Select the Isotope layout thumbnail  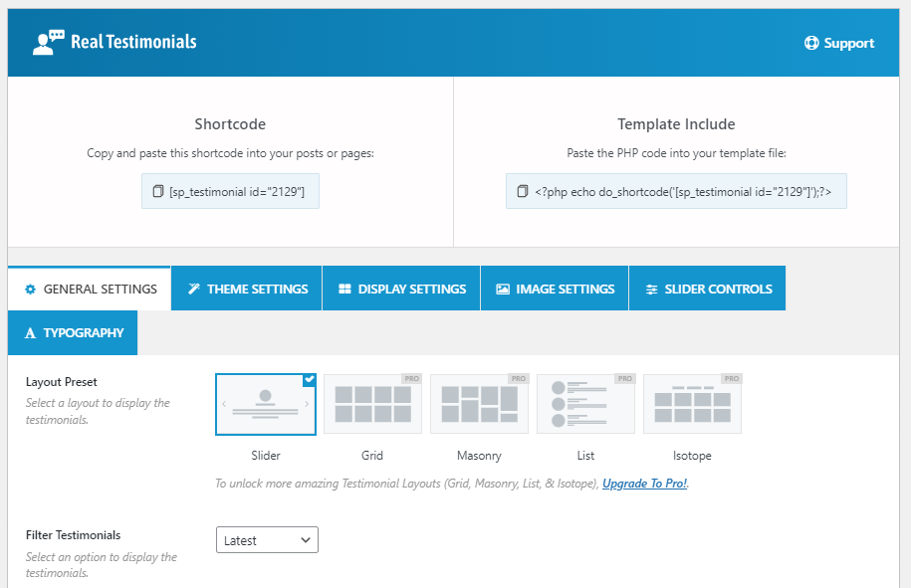tap(692, 404)
